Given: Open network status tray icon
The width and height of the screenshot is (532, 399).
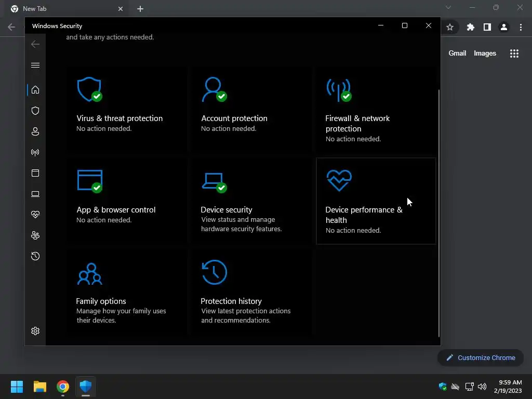Looking at the screenshot, I should click(x=469, y=387).
